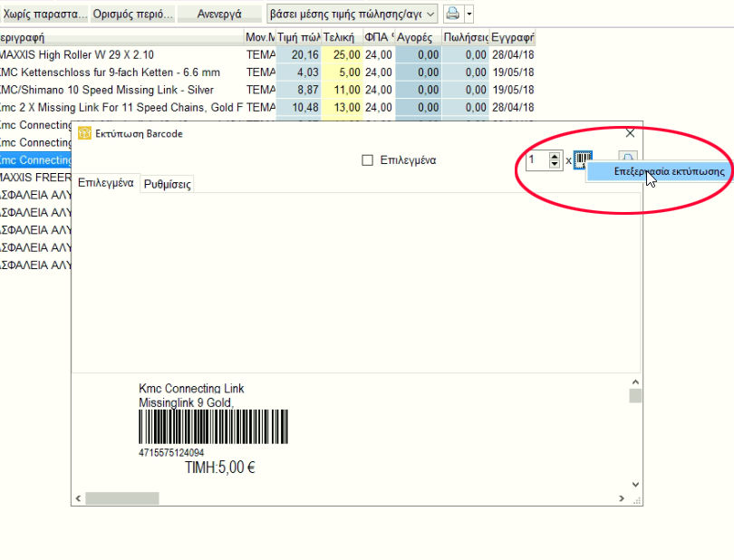The width and height of the screenshot is (734, 560).
Task: Click the Εκτύπωση Barcode dialog title icon
Action: tap(84, 133)
